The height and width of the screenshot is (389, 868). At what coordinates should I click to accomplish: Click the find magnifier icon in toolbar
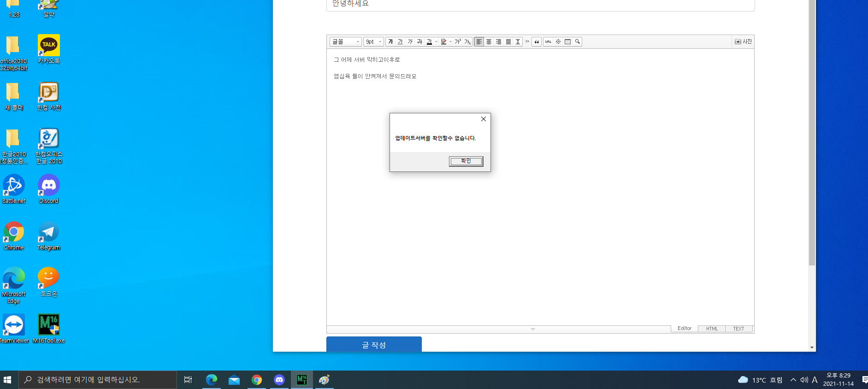577,42
